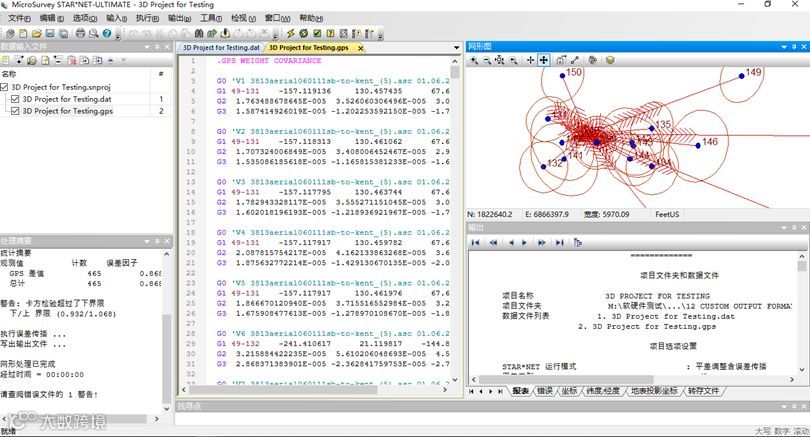Switch to 3D Project for Testing.dat tab

(221, 48)
